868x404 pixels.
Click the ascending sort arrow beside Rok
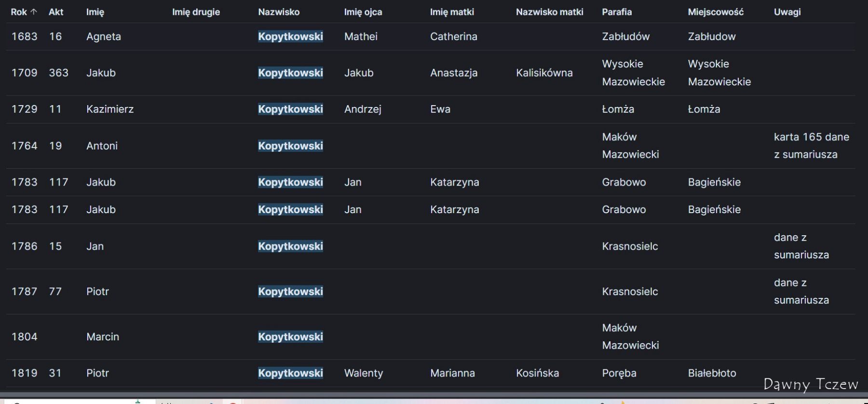point(33,12)
